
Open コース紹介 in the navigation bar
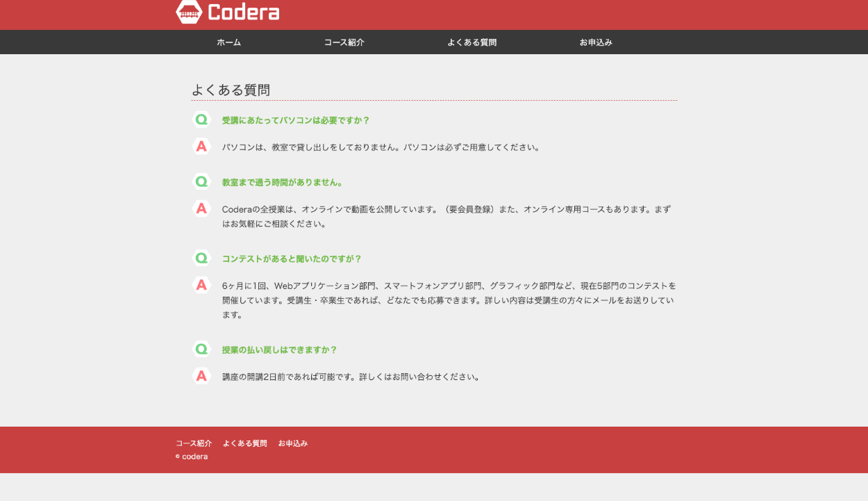tap(344, 42)
